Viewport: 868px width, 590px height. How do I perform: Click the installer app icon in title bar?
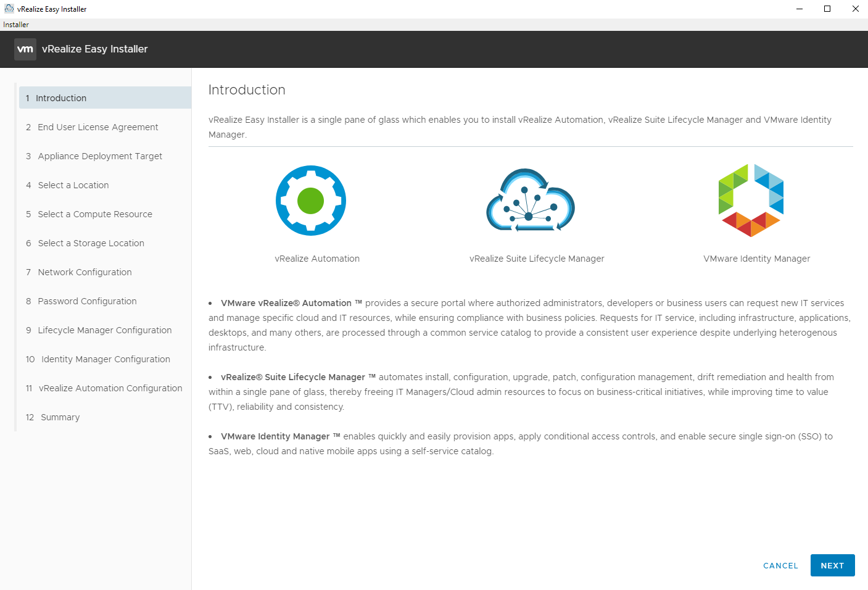9,9
